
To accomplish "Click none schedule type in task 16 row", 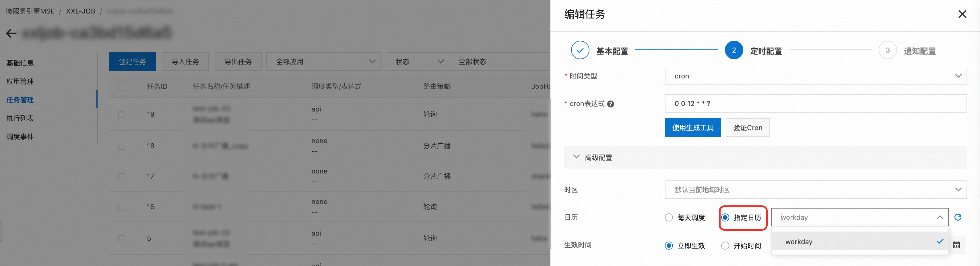I will [319, 202].
